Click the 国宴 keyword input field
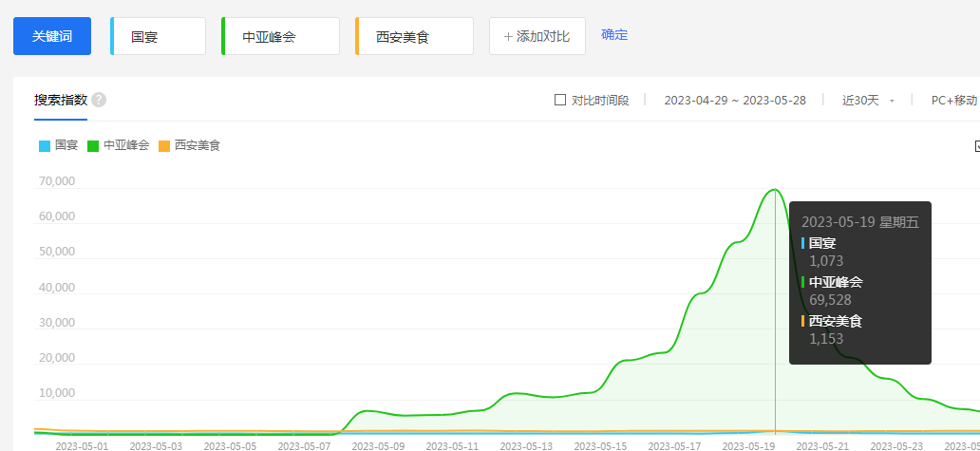 (159, 36)
